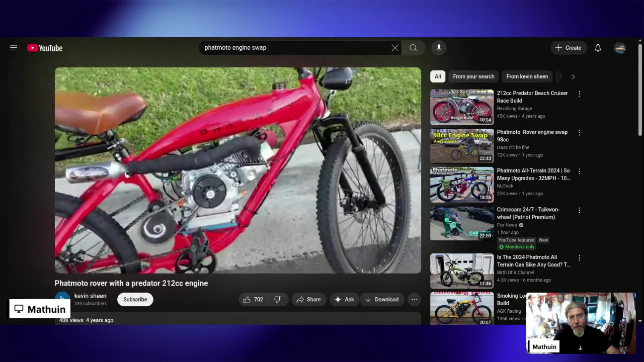The width and height of the screenshot is (644, 362).
Task: Open '212cc Predator Beach Cruiser Race Build' thumbnail
Action: tap(462, 107)
